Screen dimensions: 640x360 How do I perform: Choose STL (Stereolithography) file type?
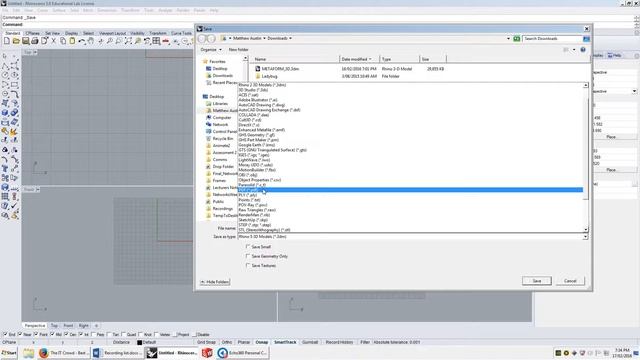tap(264, 230)
